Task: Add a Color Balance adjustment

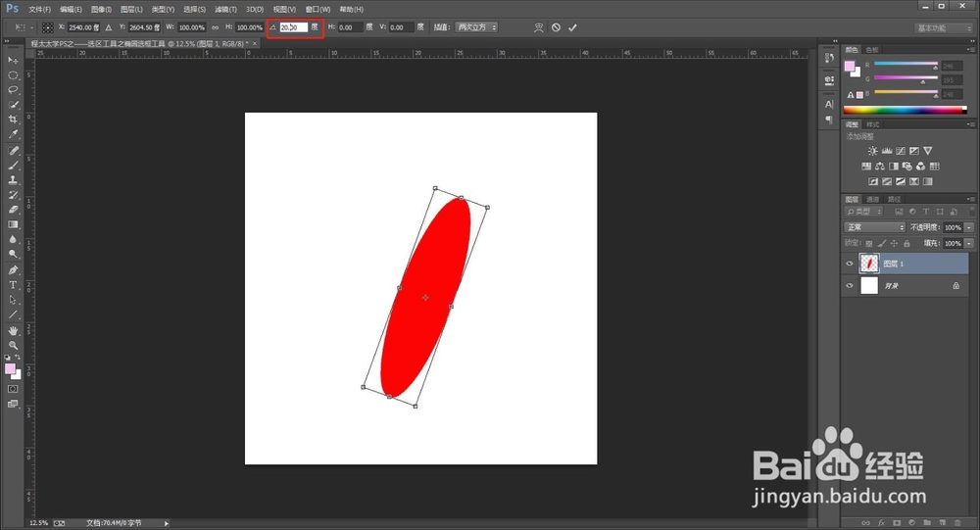Action: pyautogui.click(x=879, y=167)
